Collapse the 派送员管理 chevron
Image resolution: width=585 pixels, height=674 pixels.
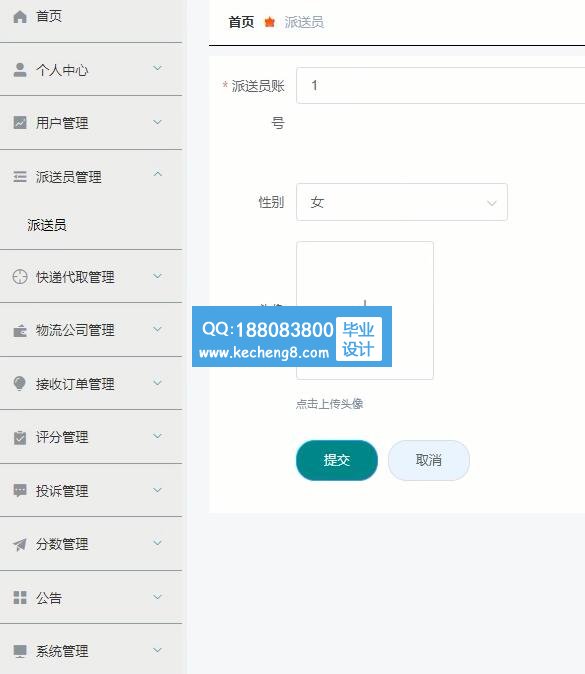point(158,174)
